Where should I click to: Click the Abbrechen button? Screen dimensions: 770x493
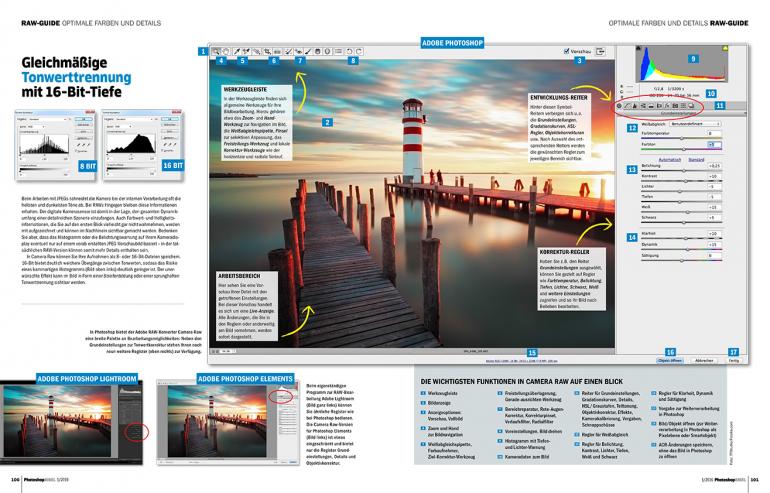pos(704,360)
